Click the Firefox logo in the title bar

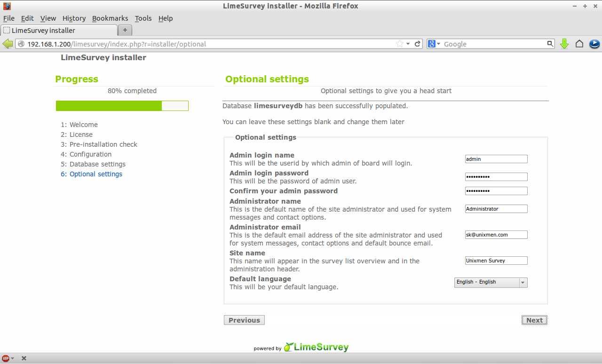point(7,6)
